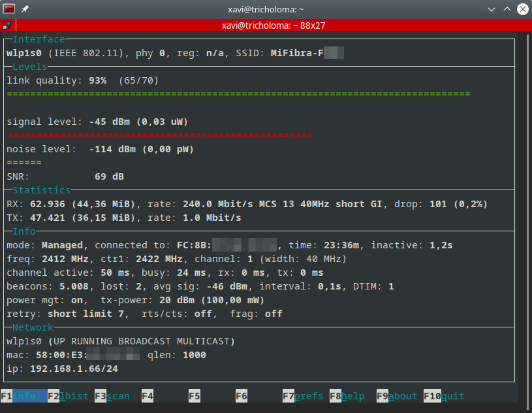Click the IP address 192.168.1.66/24

[74, 369]
